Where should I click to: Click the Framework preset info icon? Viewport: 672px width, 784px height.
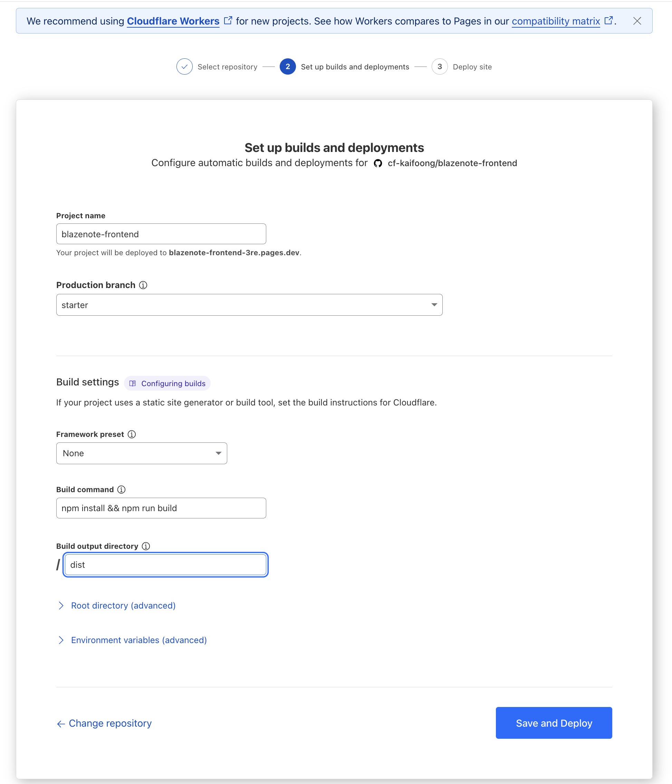(131, 434)
